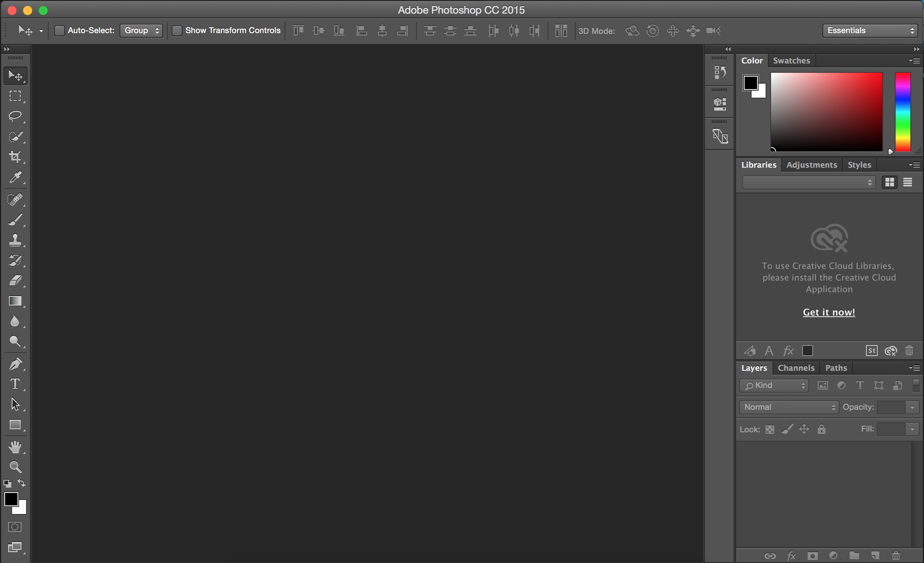Select the Styles panel tab
924x563 pixels.
tap(859, 164)
